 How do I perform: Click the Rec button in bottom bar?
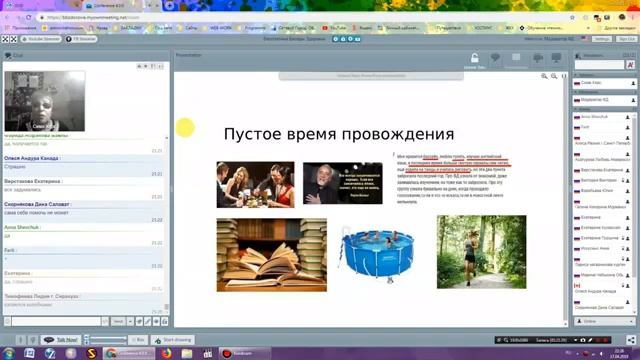click(x=138, y=340)
